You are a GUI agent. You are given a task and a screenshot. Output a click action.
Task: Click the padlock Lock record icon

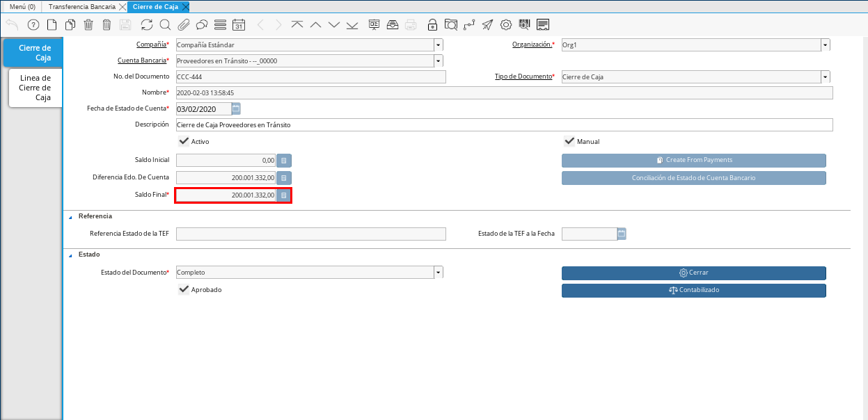click(x=432, y=25)
